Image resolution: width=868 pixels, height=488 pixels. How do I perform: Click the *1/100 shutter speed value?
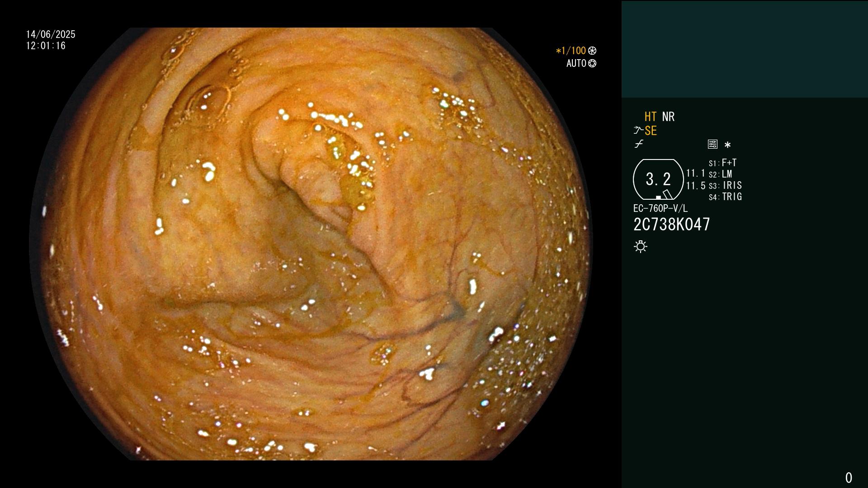[571, 51]
